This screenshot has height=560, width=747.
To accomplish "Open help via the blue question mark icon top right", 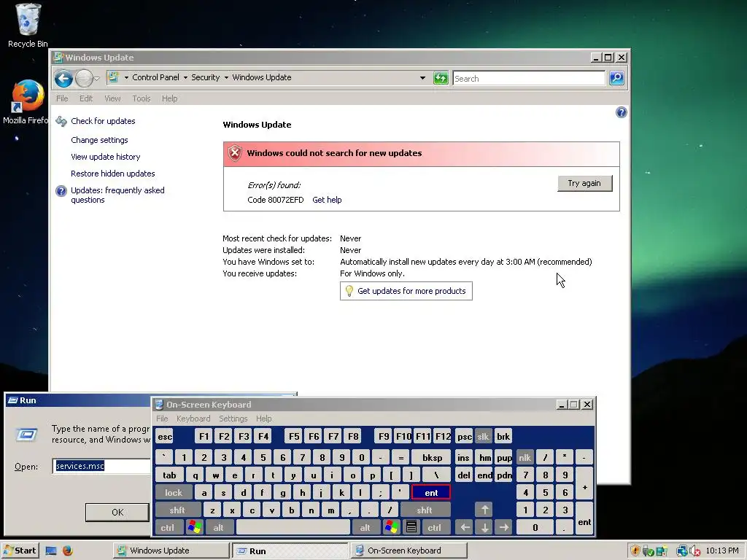I will pyautogui.click(x=622, y=112).
